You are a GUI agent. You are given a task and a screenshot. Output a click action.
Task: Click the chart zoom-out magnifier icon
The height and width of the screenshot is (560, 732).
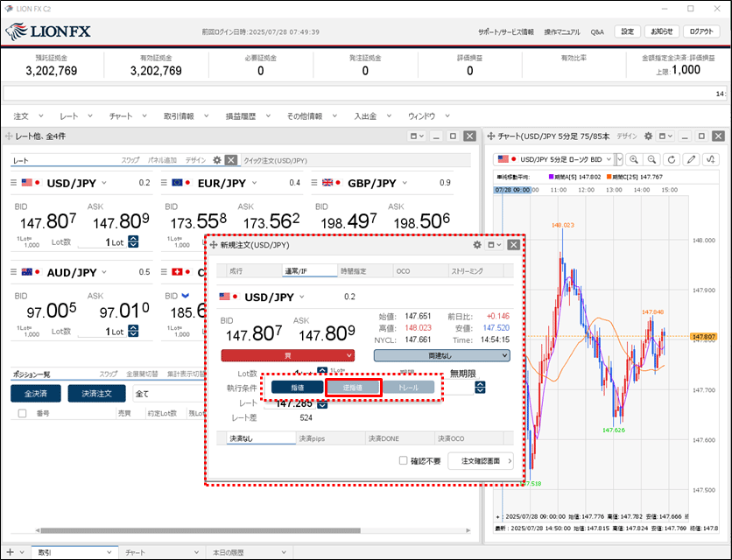(x=652, y=159)
